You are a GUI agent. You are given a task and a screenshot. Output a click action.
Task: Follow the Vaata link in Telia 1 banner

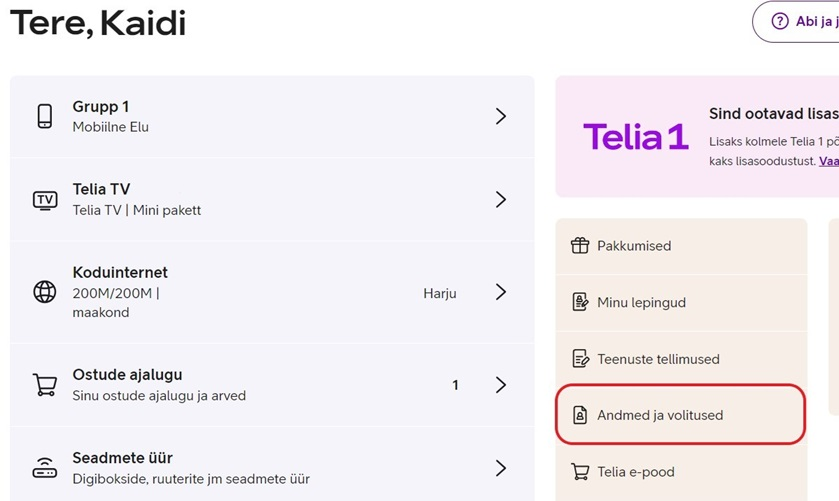point(829,161)
